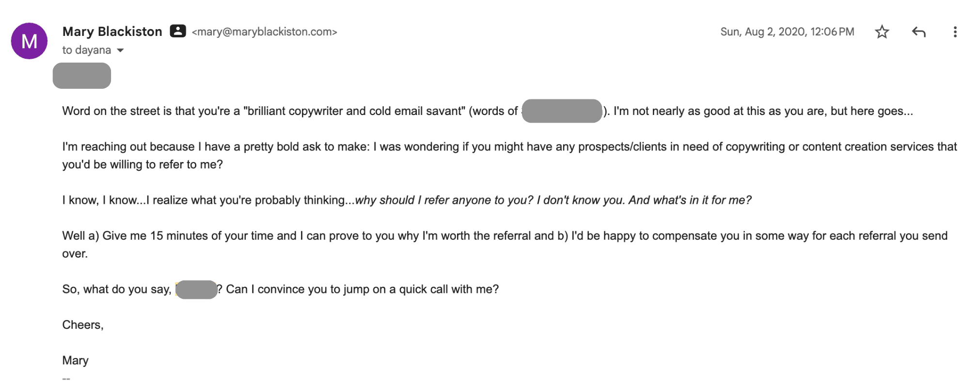The height and width of the screenshot is (391, 980).
Task: Click the sender name Mary Blackiston
Action: (112, 32)
